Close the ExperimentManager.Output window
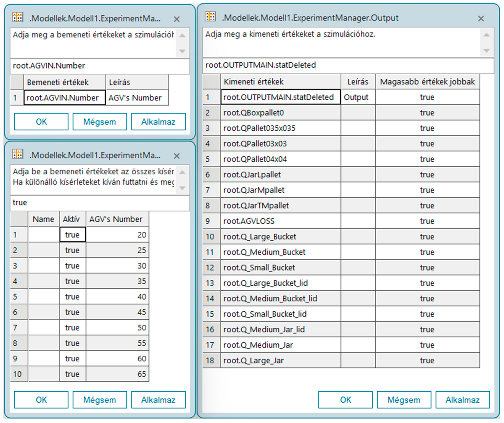Image resolution: width=504 pixels, height=423 pixels. click(481, 18)
